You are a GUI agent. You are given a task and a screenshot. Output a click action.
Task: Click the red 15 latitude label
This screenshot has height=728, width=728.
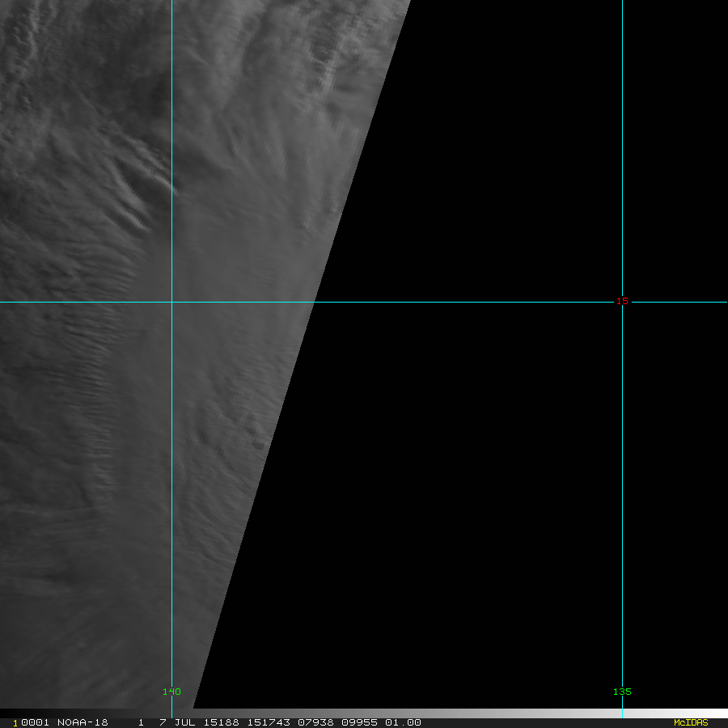(x=622, y=302)
